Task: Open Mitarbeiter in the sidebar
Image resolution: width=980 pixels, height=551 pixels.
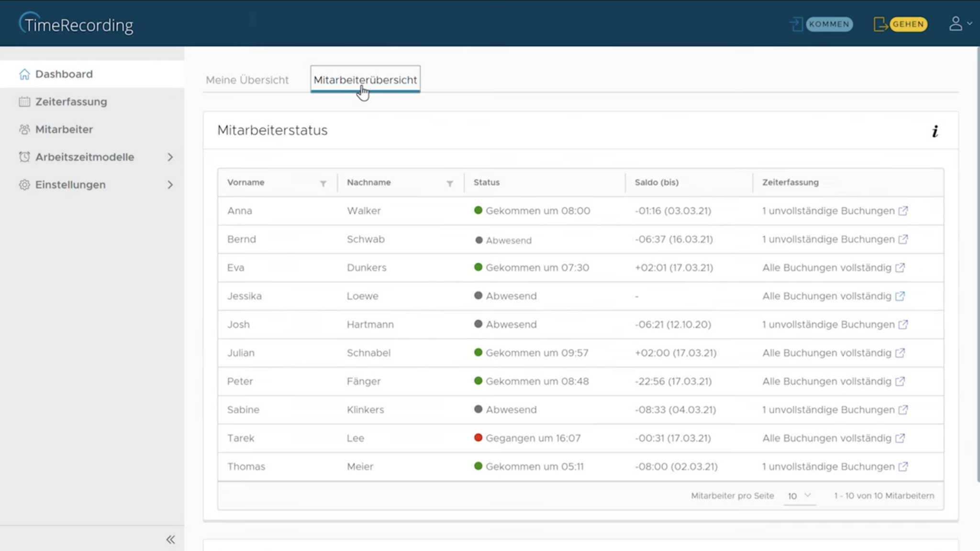Action: pos(92,129)
